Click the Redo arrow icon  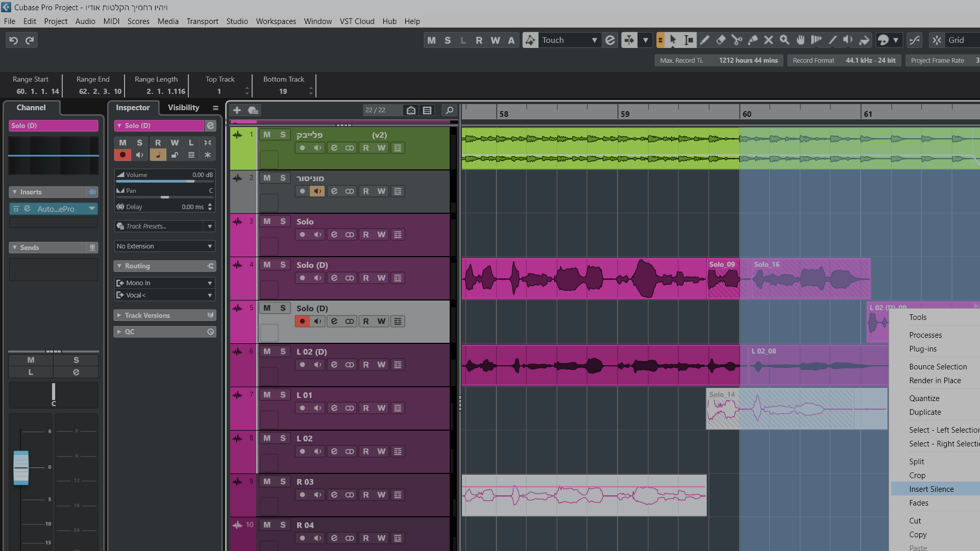(x=30, y=40)
